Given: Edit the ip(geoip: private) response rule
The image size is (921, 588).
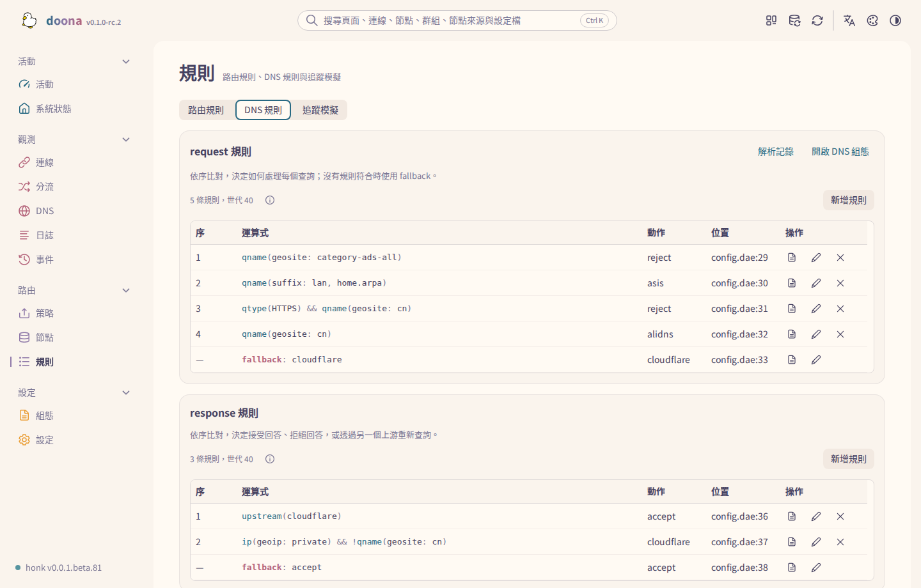Looking at the screenshot, I should click(816, 542).
